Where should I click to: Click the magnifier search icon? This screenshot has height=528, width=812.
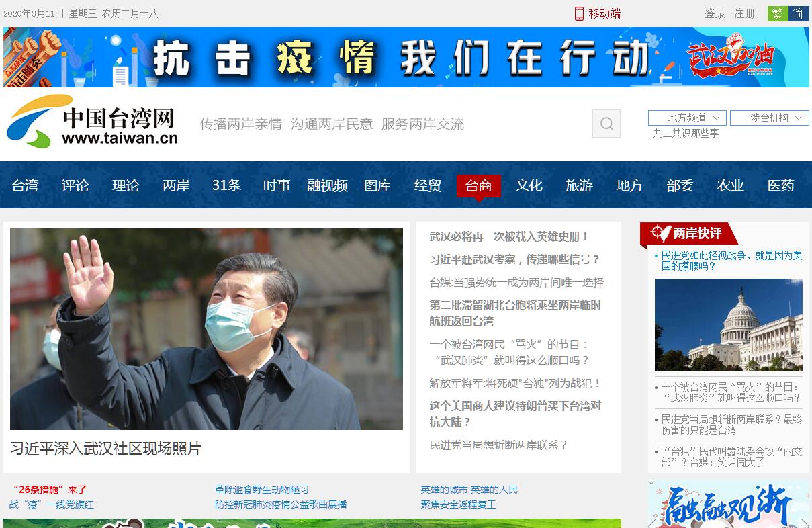[606, 124]
